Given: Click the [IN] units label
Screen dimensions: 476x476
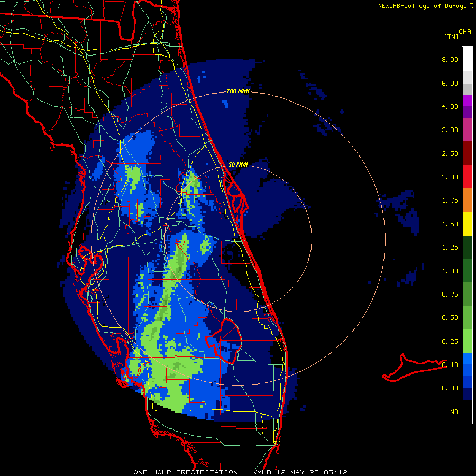Looking at the screenshot, I should click(451, 36).
